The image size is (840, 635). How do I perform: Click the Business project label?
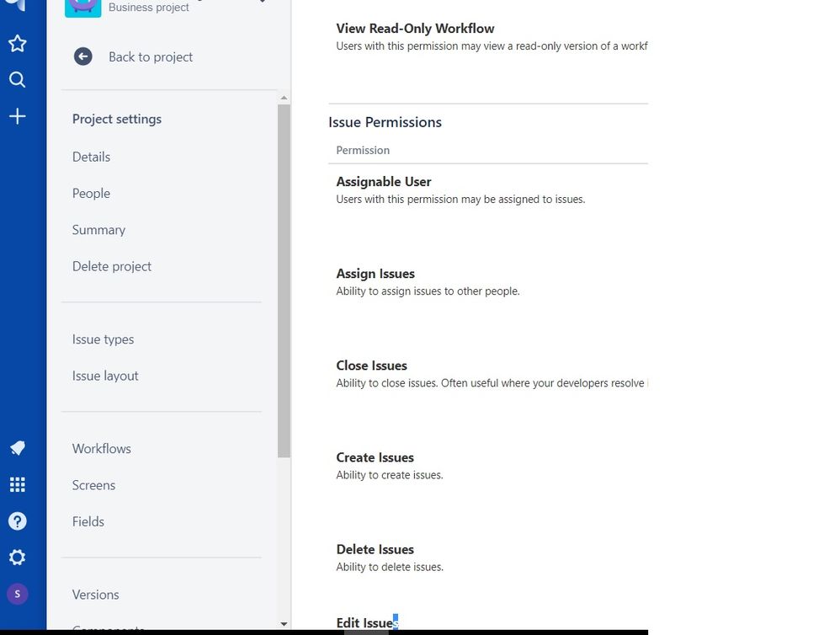pos(148,8)
